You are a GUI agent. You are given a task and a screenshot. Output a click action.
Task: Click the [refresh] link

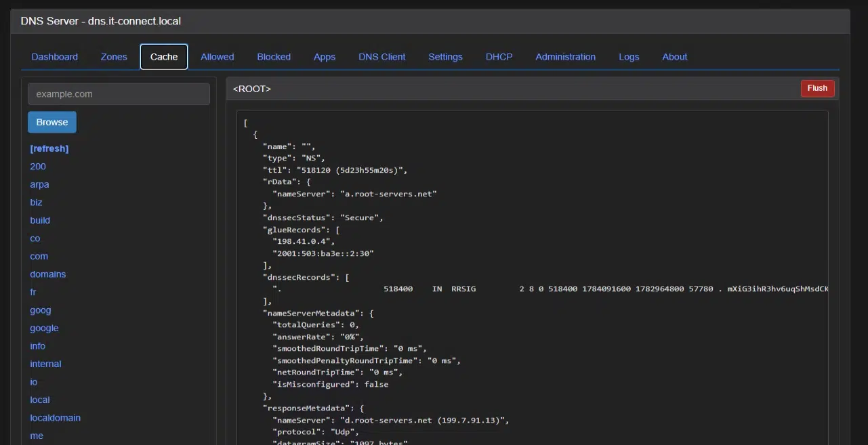click(x=49, y=148)
